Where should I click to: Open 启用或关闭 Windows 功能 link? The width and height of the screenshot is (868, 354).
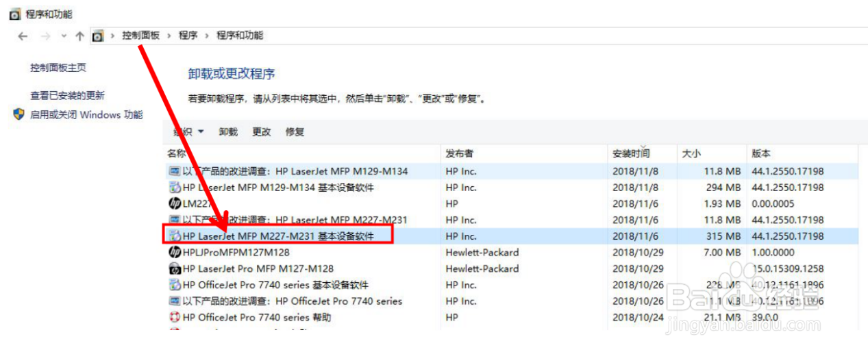tap(86, 115)
